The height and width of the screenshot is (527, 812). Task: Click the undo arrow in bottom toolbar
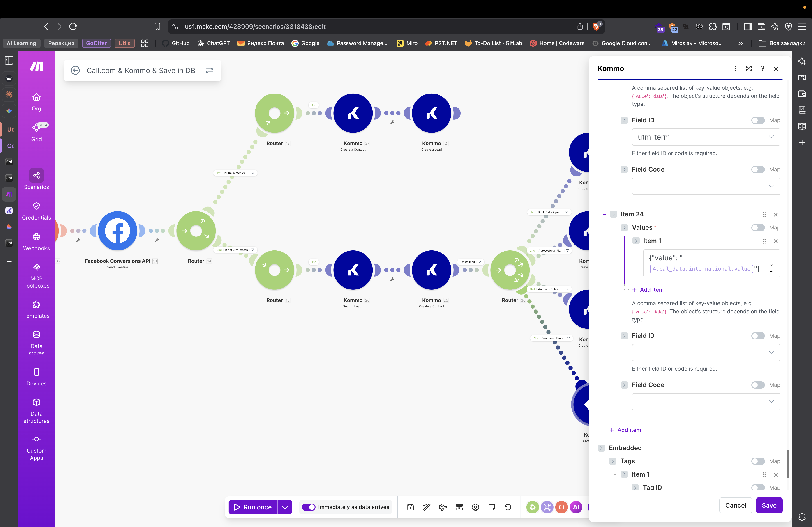point(508,507)
